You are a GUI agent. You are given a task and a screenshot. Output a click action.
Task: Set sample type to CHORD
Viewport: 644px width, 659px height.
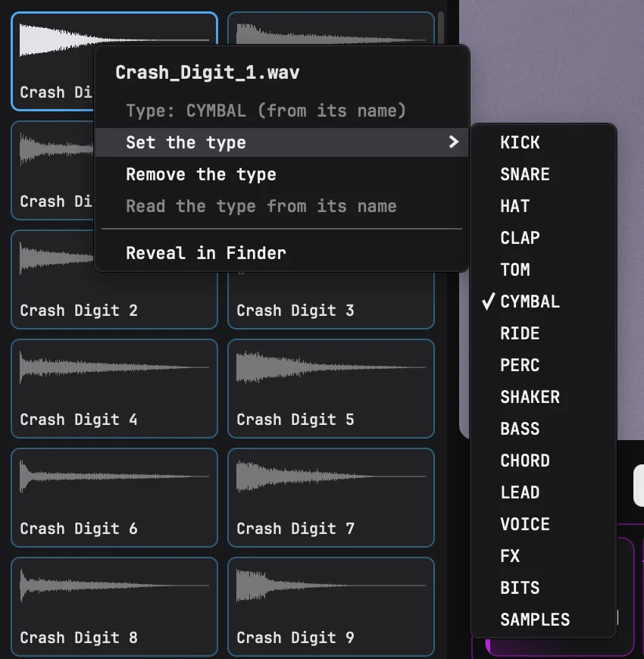pyautogui.click(x=543, y=461)
